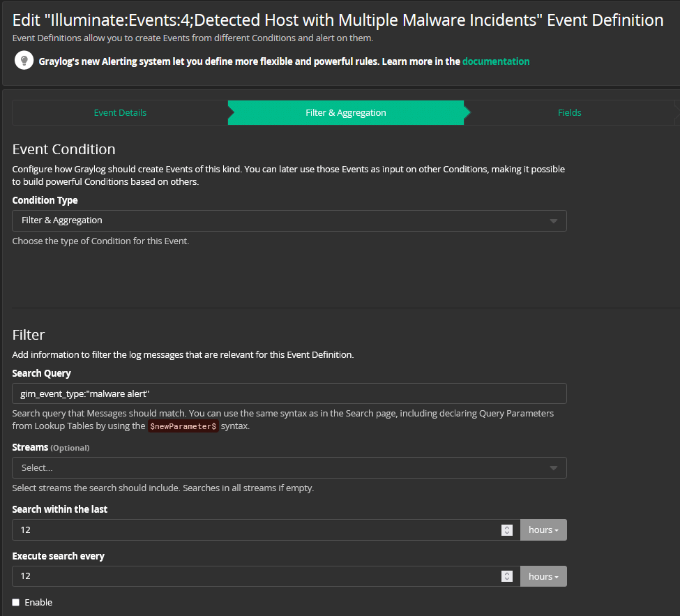This screenshot has height=616, width=680.
Task: Change the search interval unit from hours
Action: 543,529
